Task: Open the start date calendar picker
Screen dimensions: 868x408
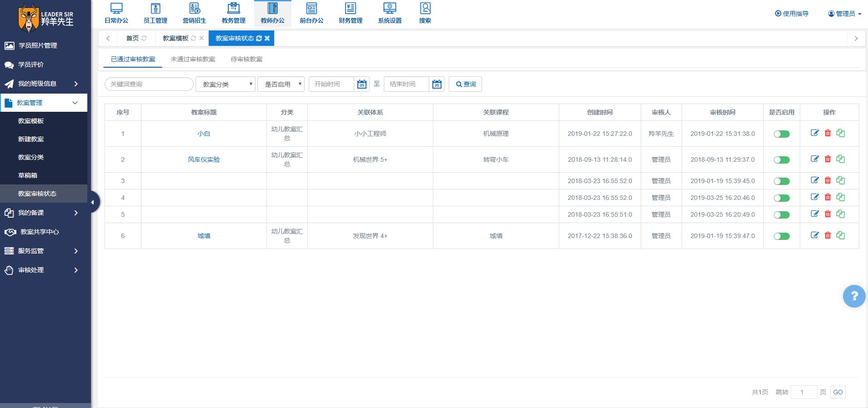Action: coord(361,84)
